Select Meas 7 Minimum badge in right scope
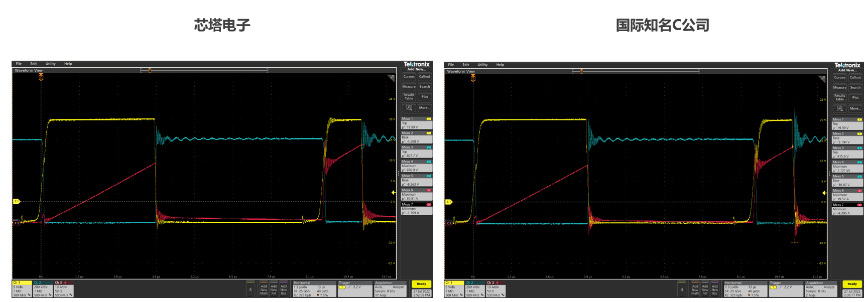 (847, 209)
